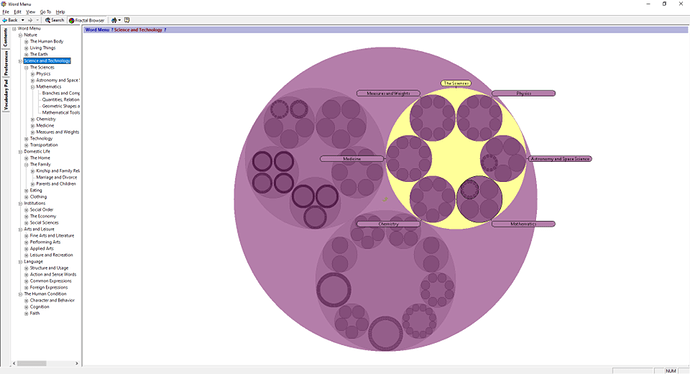Expand the Physics tree node
Screen dimensions: 690x374
33,74
